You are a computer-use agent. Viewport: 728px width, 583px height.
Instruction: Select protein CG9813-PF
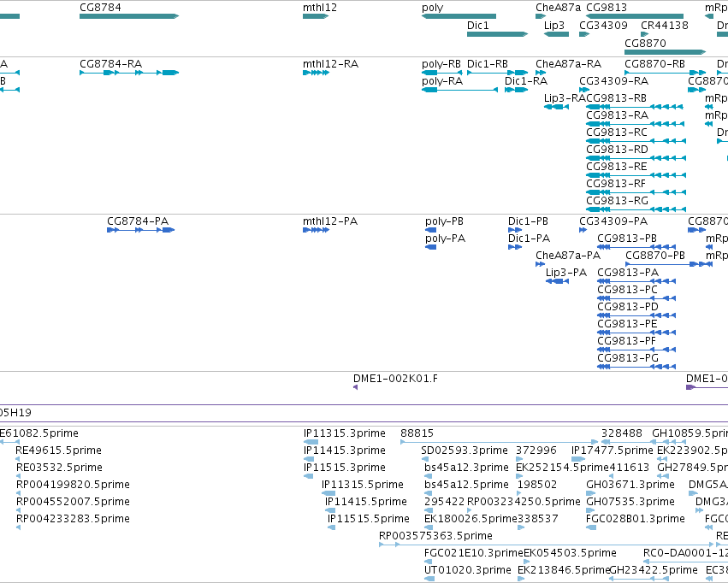point(636,350)
